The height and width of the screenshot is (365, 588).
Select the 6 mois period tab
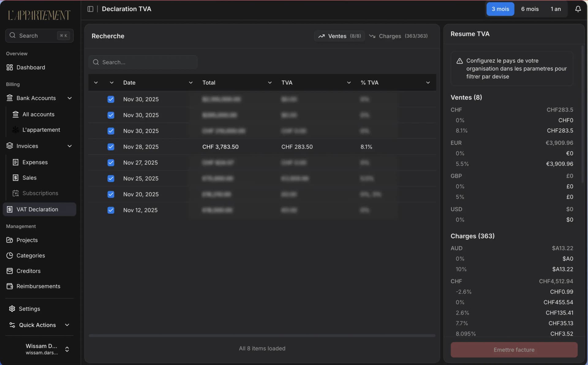(x=530, y=9)
